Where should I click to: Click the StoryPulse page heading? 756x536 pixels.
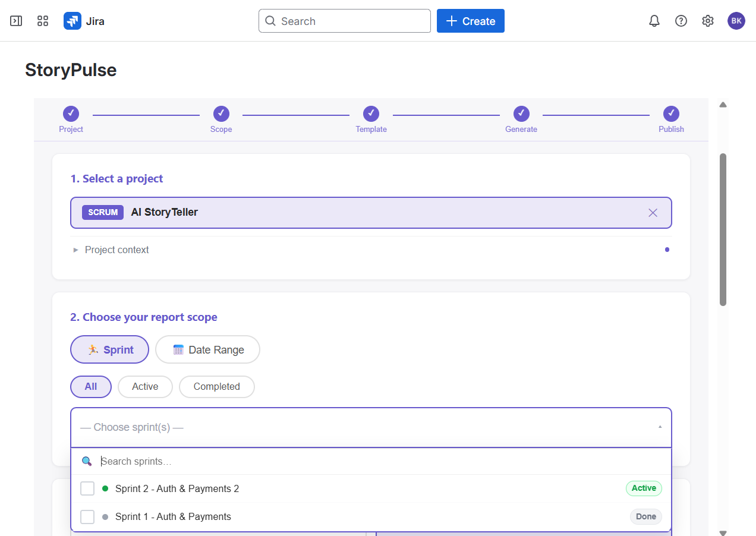71,70
